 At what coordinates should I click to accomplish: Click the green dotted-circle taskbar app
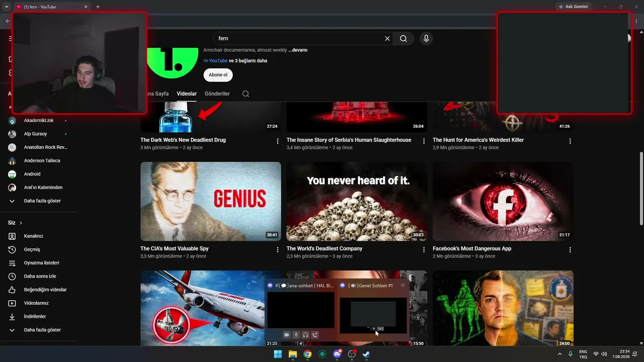coord(323,354)
